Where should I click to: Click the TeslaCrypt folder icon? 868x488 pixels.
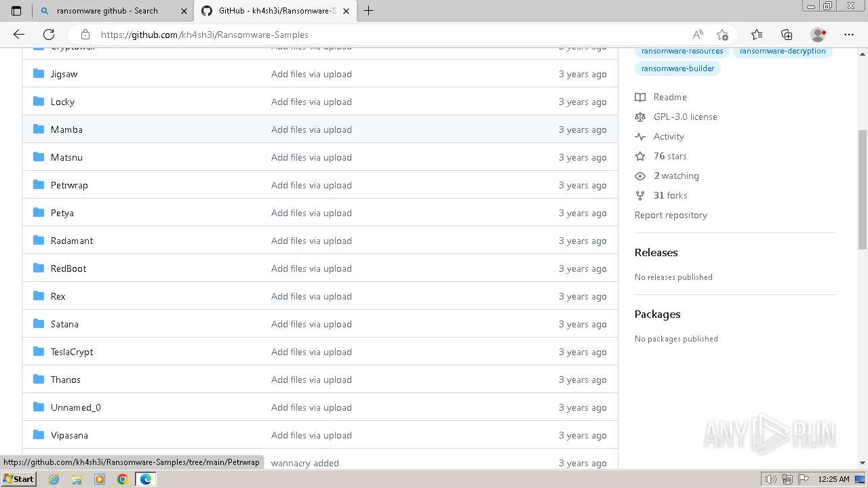39,351
